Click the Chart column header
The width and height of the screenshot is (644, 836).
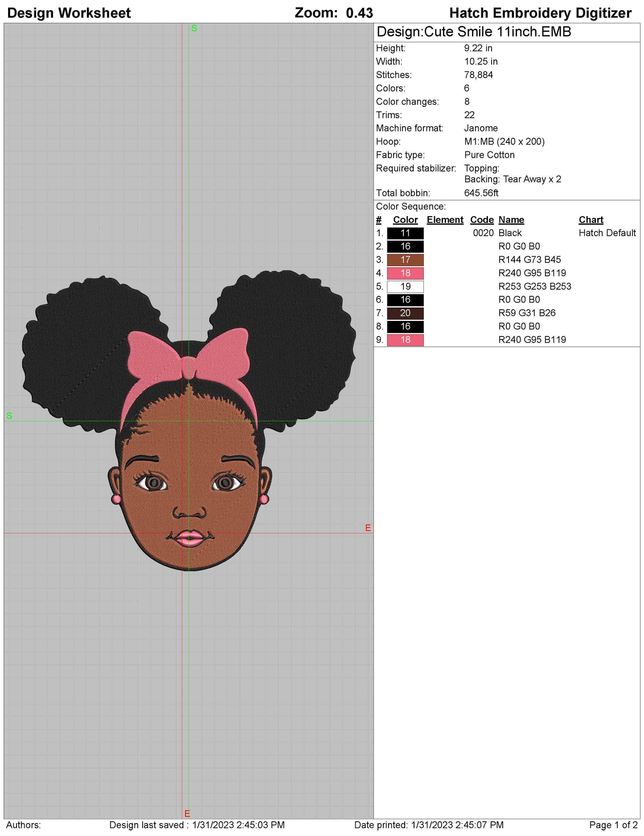(591, 220)
